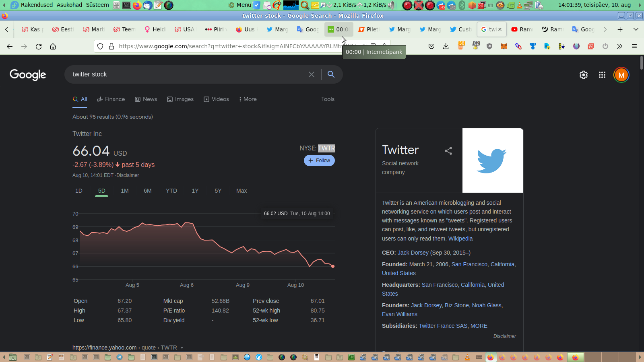Click the power button extension icon

(x=605, y=46)
